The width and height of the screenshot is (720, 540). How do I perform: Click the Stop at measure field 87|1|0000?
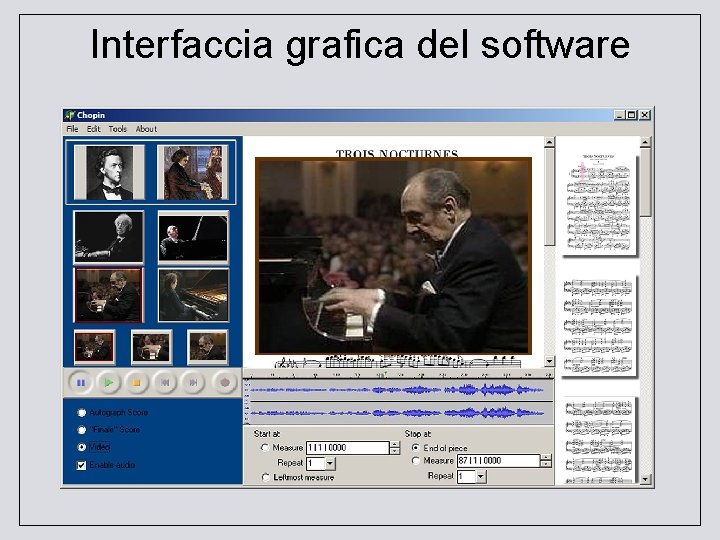click(x=499, y=461)
